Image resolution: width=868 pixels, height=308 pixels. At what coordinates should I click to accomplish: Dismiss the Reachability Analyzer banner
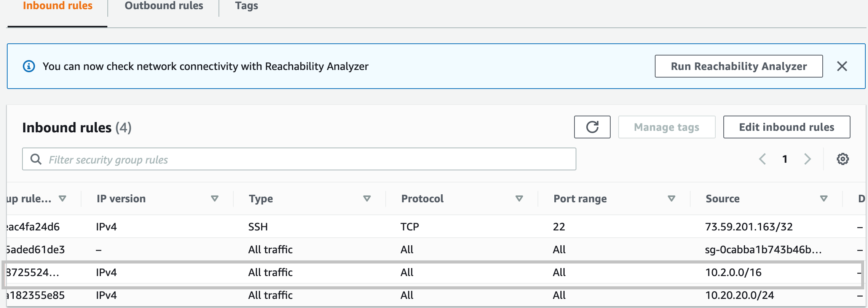tap(842, 66)
